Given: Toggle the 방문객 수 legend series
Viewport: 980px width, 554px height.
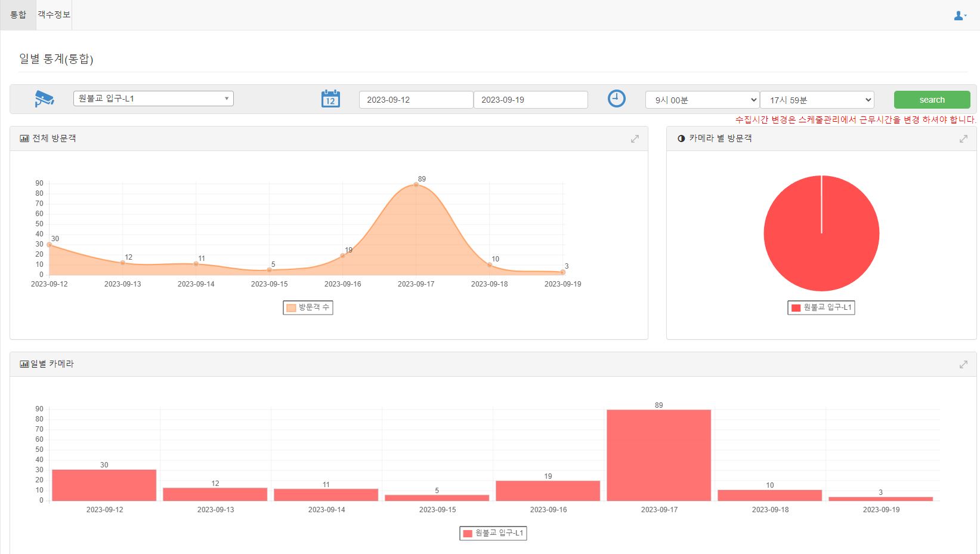Looking at the screenshot, I should tap(308, 307).
